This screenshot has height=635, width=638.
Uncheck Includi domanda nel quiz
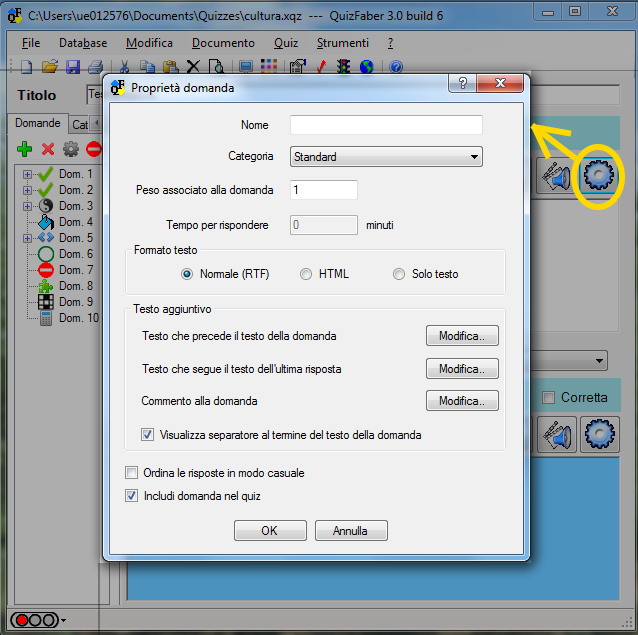(132, 495)
